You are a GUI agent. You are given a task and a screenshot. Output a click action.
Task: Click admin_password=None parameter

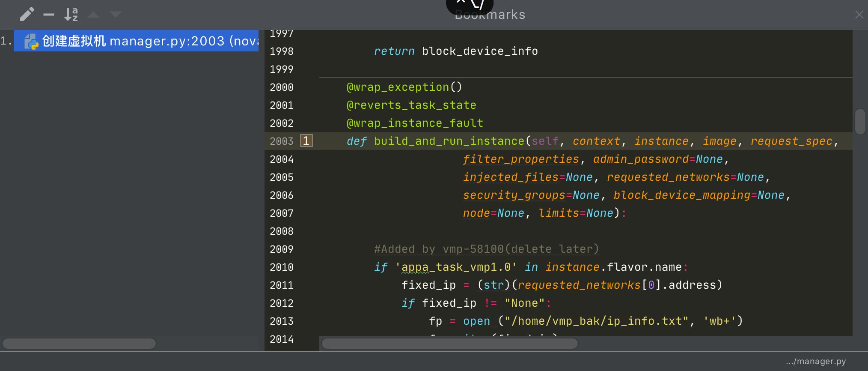tap(658, 159)
